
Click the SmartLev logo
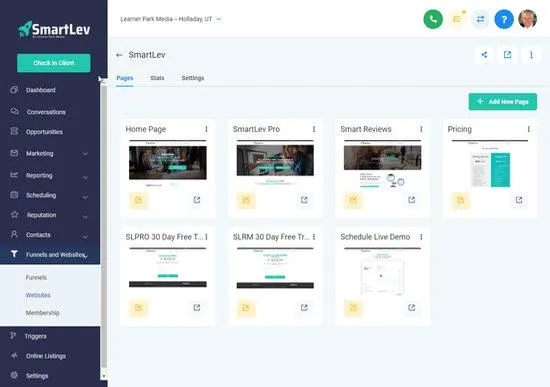click(x=54, y=29)
